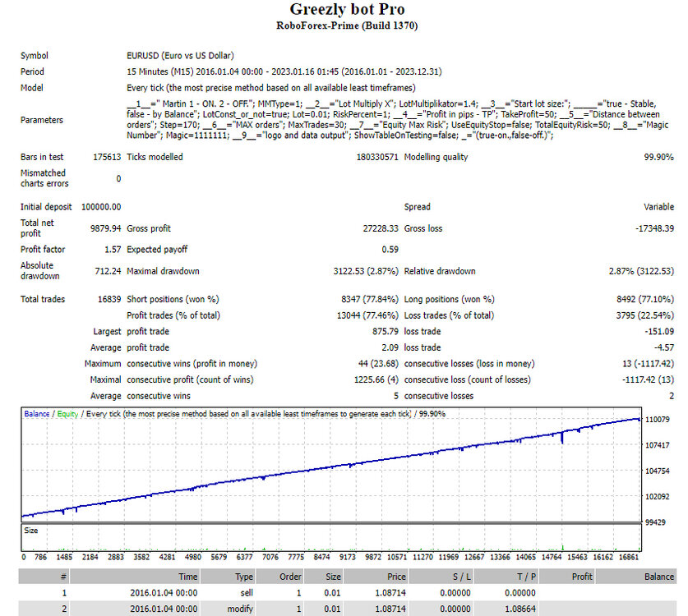Click the total trades value 16839
Image resolution: width=688 pixels, height=616 pixels.
109,299
